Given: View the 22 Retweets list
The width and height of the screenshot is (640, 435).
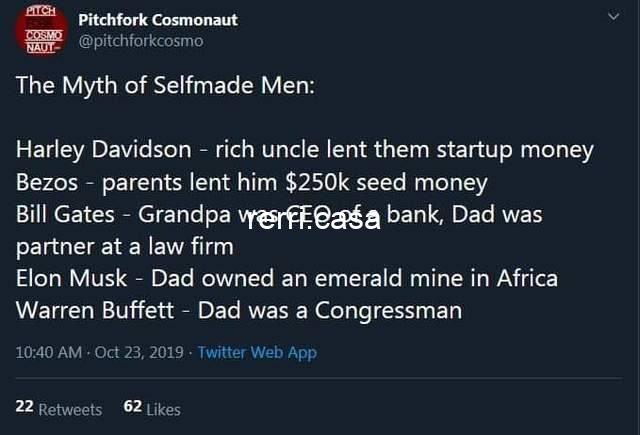Looking at the screenshot, I should click(x=59, y=409).
